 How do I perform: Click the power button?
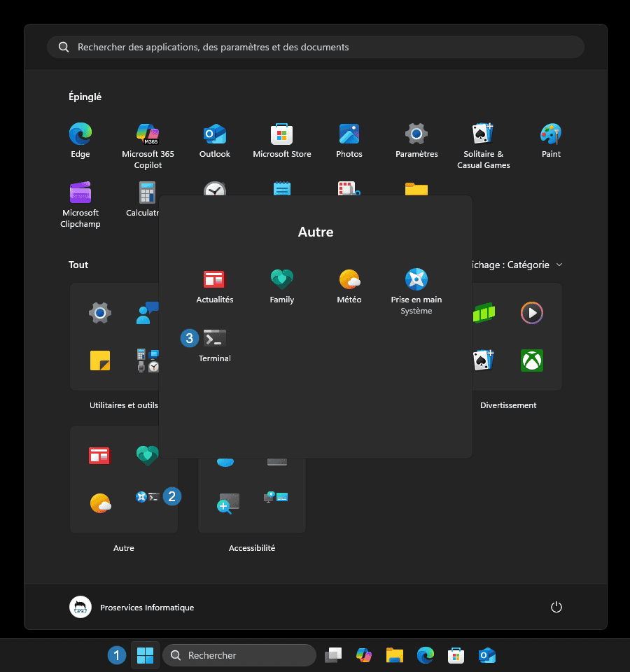(556, 608)
